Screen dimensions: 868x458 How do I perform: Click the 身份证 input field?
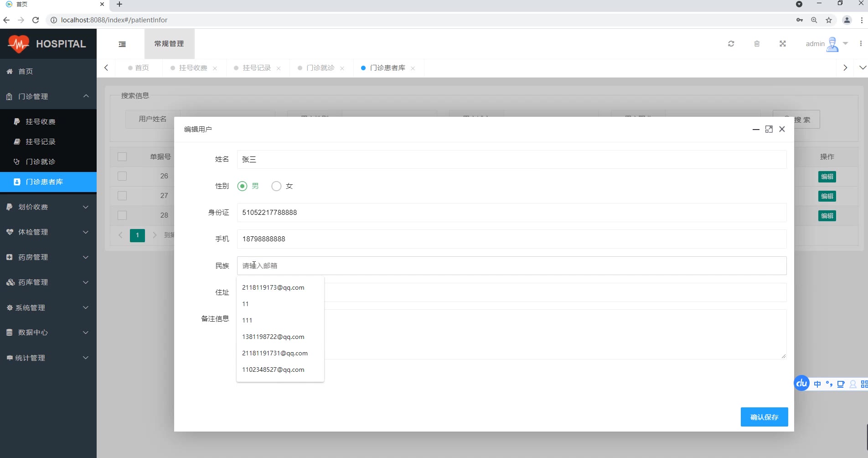pyautogui.click(x=511, y=213)
